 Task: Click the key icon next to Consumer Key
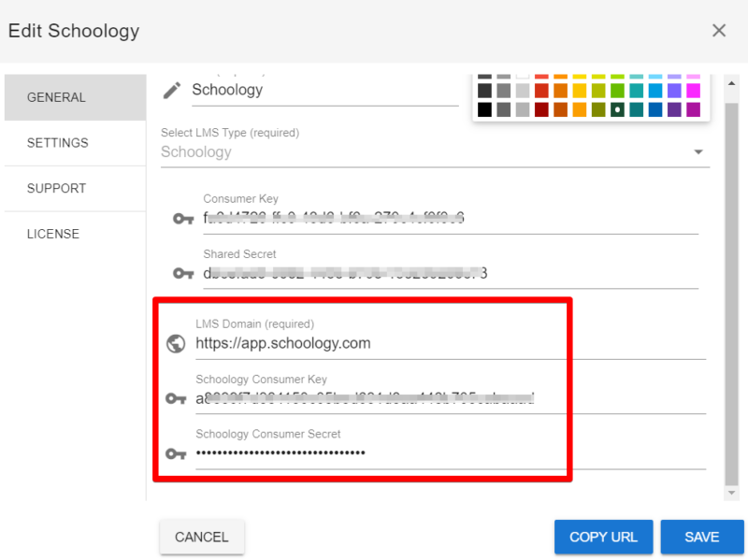coord(183,219)
